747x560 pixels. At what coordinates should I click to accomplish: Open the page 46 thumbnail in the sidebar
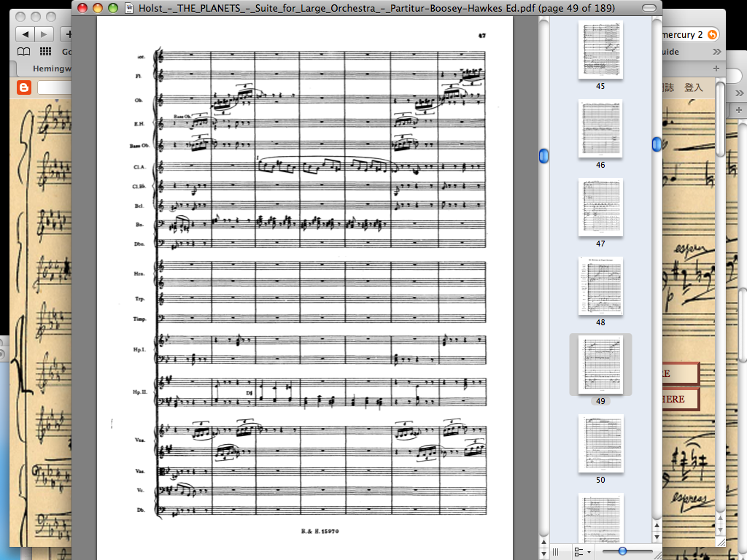pyautogui.click(x=600, y=128)
